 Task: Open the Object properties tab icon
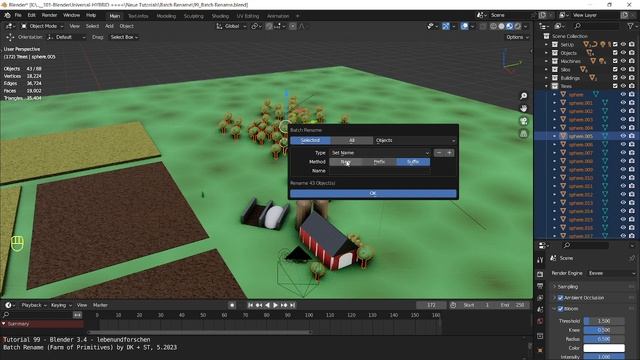(540, 350)
